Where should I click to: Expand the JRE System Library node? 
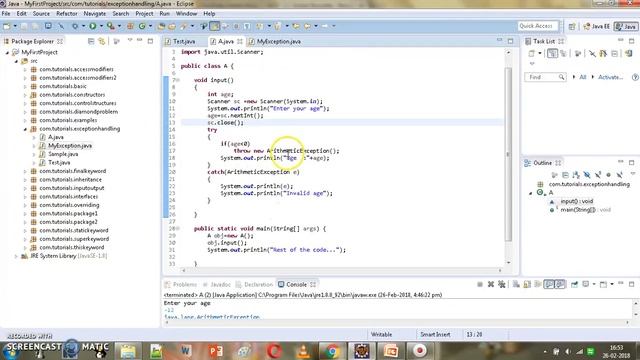16,256
